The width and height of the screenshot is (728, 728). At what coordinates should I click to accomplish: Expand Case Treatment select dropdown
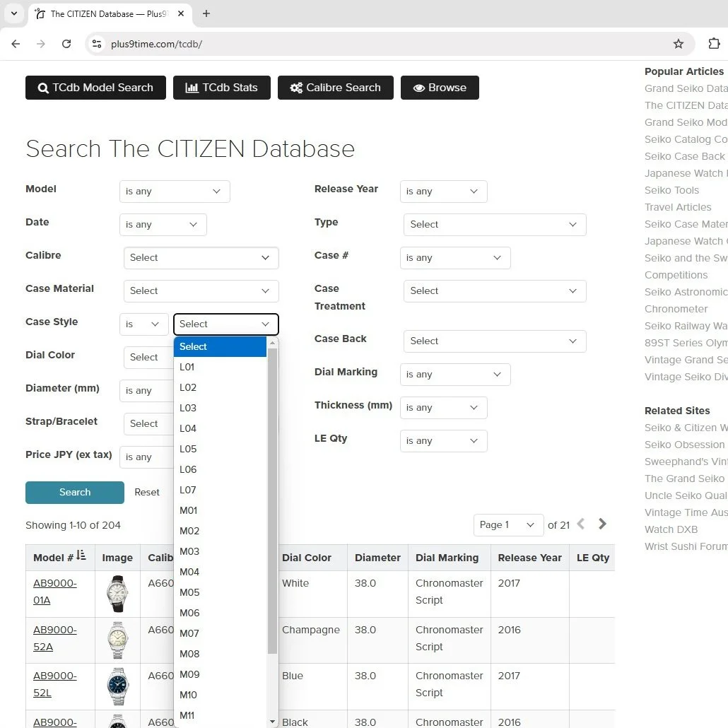[x=495, y=291]
